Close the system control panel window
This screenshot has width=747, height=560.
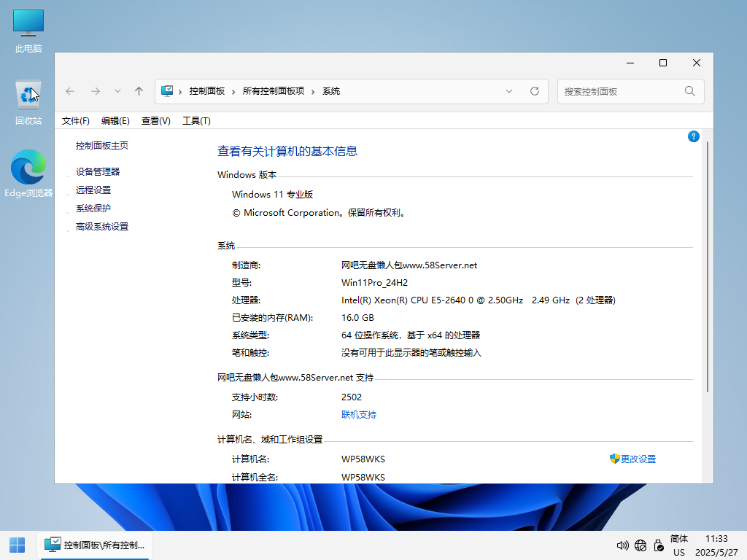(x=697, y=63)
